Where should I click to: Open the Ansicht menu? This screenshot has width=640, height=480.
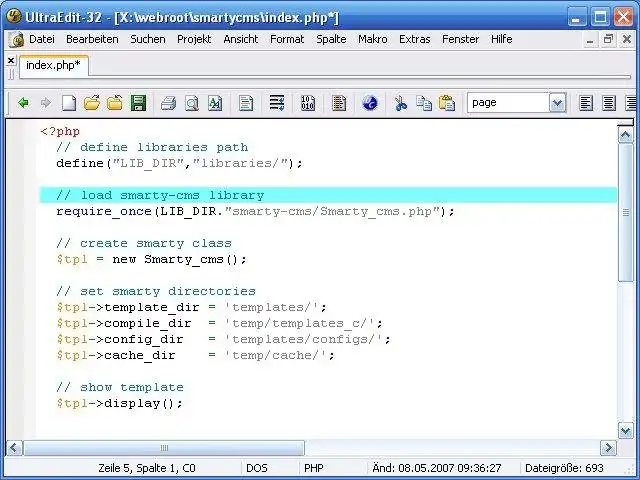click(240, 39)
